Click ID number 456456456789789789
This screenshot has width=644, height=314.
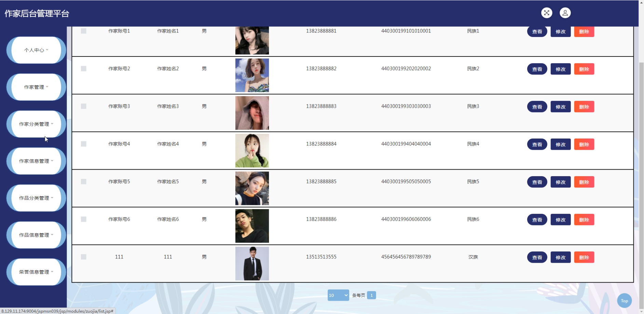[406, 257]
